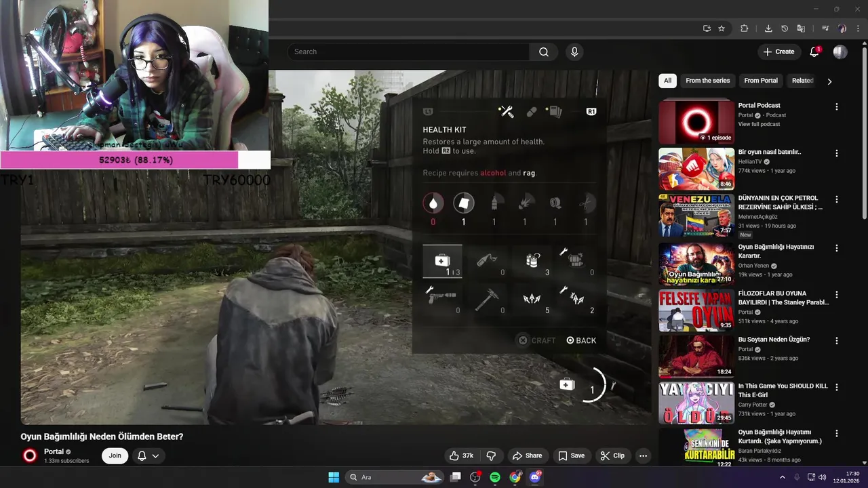Dislike the video with thumbs down
Viewport: 868px width, 488px height.
coord(492,455)
